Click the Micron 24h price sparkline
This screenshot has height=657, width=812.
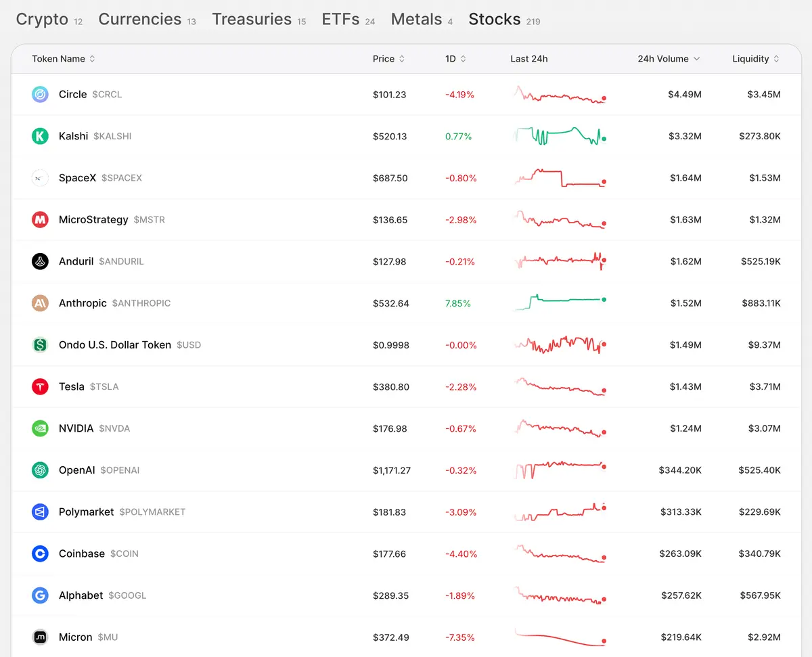[560, 637]
